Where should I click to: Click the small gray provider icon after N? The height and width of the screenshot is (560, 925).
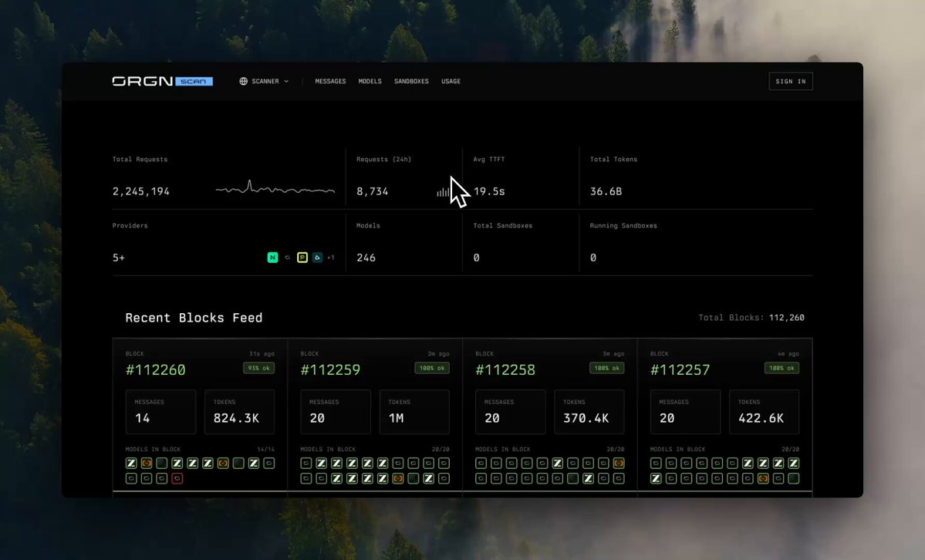pyautogui.click(x=287, y=258)
